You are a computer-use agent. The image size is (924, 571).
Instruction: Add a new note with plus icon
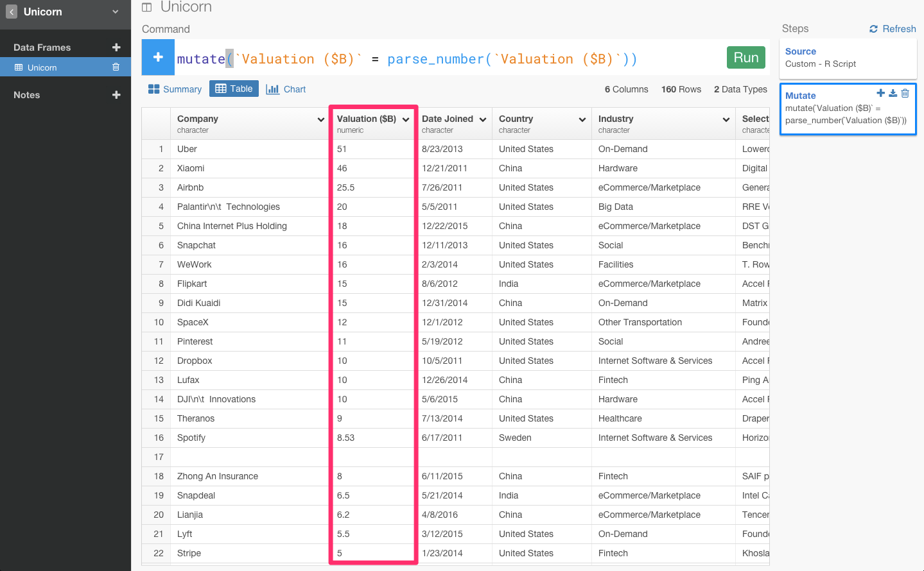[116, 95]
